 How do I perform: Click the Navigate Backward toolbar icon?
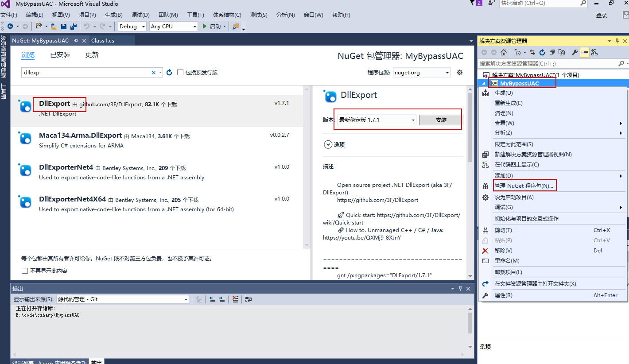(x=10, y=27)
